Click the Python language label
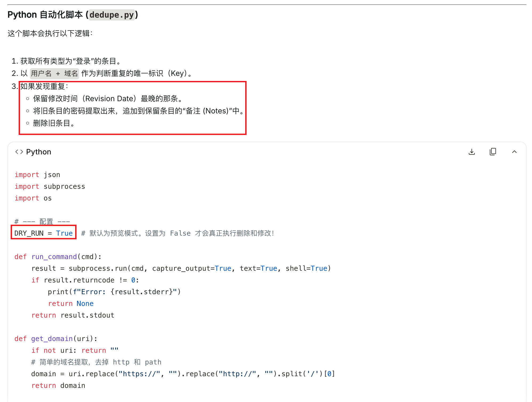Image resolution: width=532 pixels, height=402 pixels. 39,152
